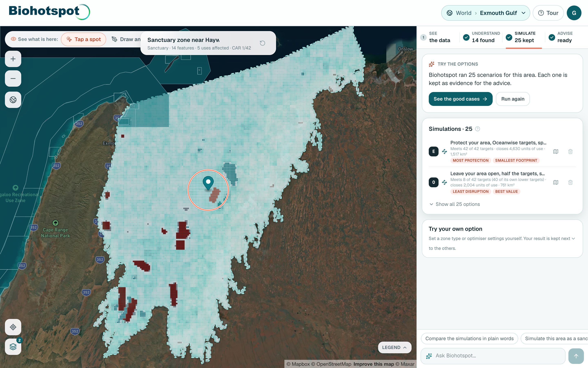Click the Run again button
This screenshot has height=368, width=588.
tap(513, 99)
